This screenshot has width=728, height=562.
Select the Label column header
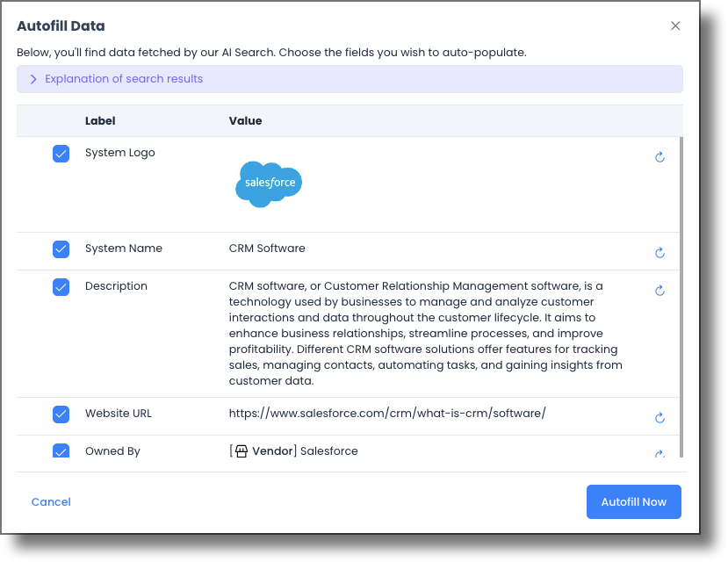pyautogui.click(x=98, y=120)
